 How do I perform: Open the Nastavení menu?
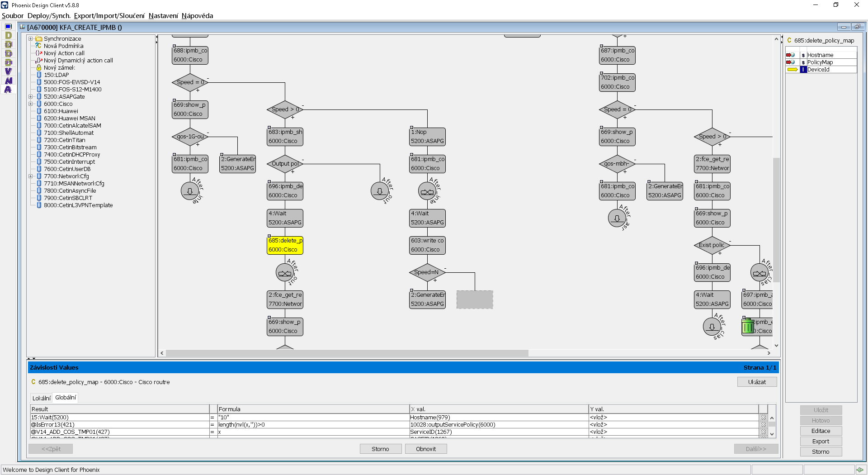click(x=163, y=15)
